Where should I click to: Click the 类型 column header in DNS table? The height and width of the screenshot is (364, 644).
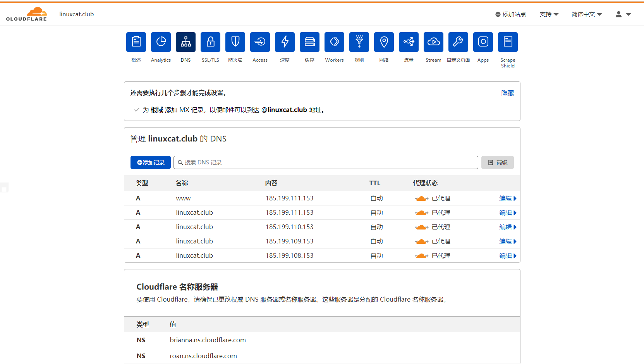pyautogui.click(x=142, y=183)
